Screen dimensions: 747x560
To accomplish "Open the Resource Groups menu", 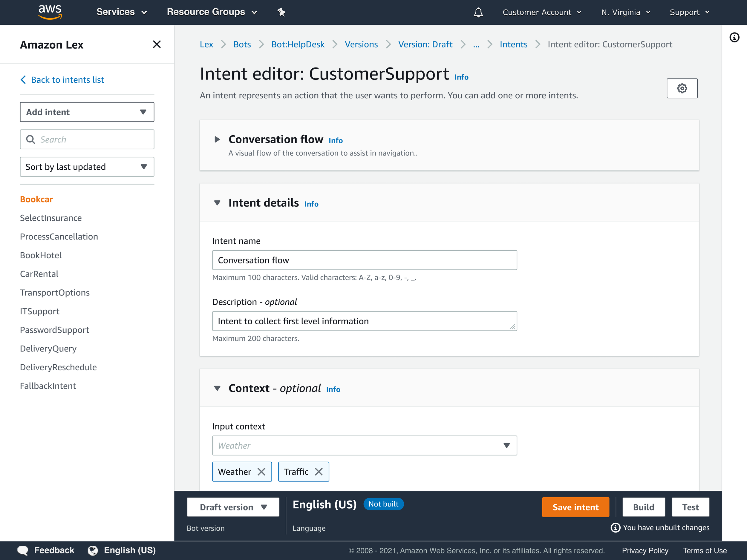I will pyautogui.click(x=212, y=12).
